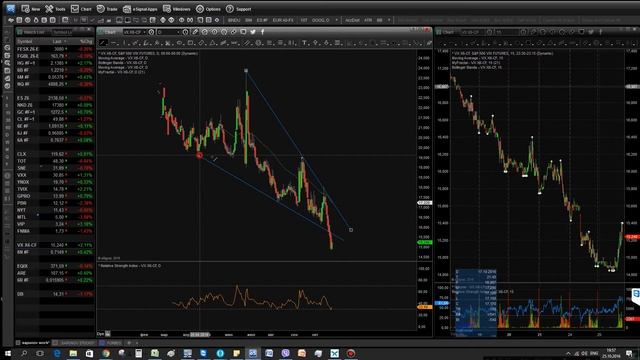Viewport: 640px width, 360px height.
Task: Select the ellipse drawing tool
Action: click(180, 43)
